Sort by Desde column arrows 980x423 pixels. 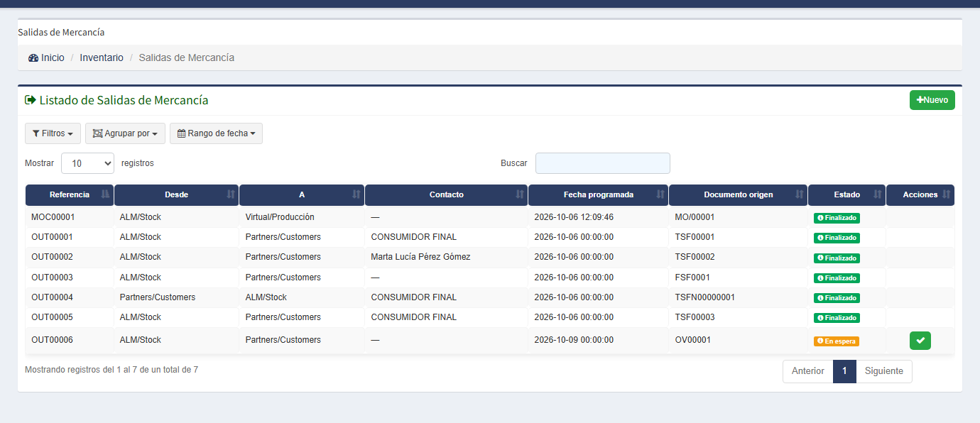(x=231, y=194)
